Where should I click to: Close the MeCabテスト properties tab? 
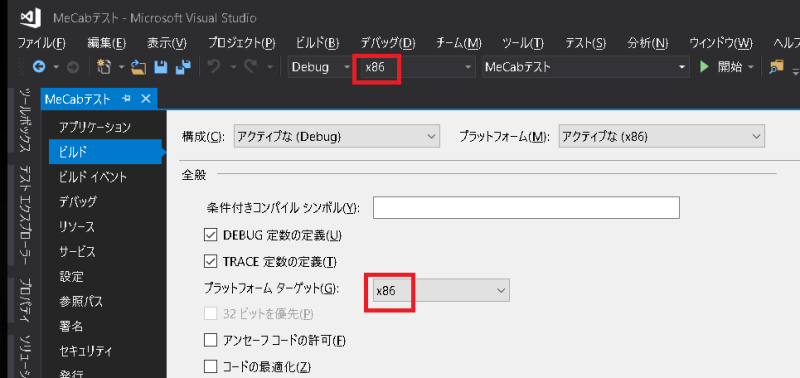coord(146,99)
